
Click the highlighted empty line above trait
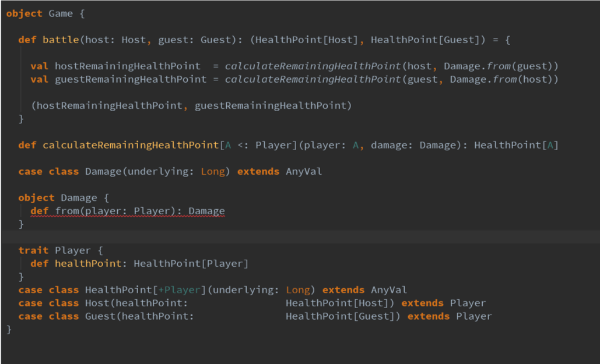tap(300, 237)
